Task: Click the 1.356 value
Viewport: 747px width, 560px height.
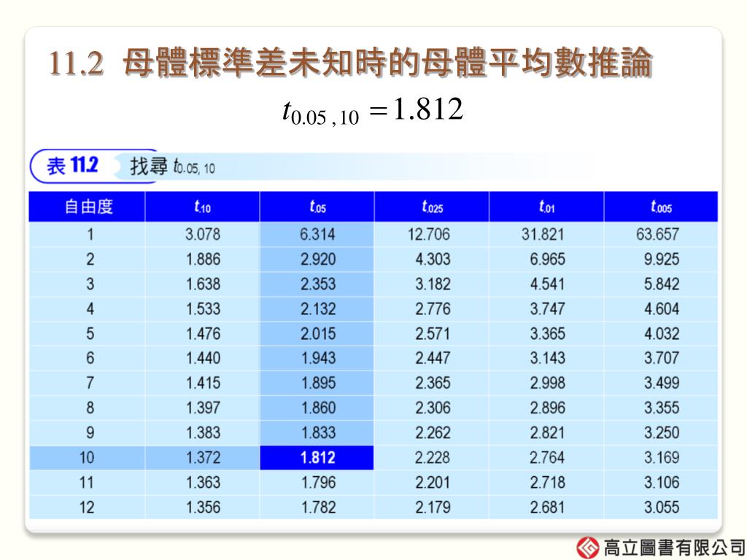Action: 203,507
